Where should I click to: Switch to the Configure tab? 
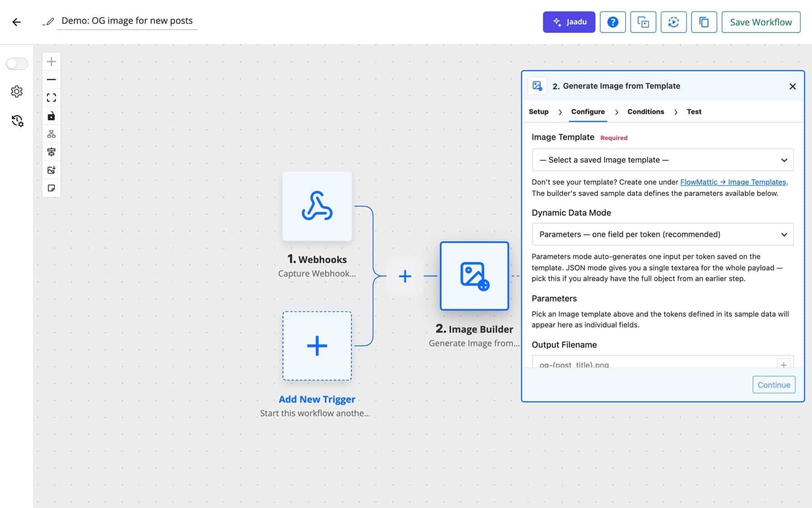[x=588, y=112]
